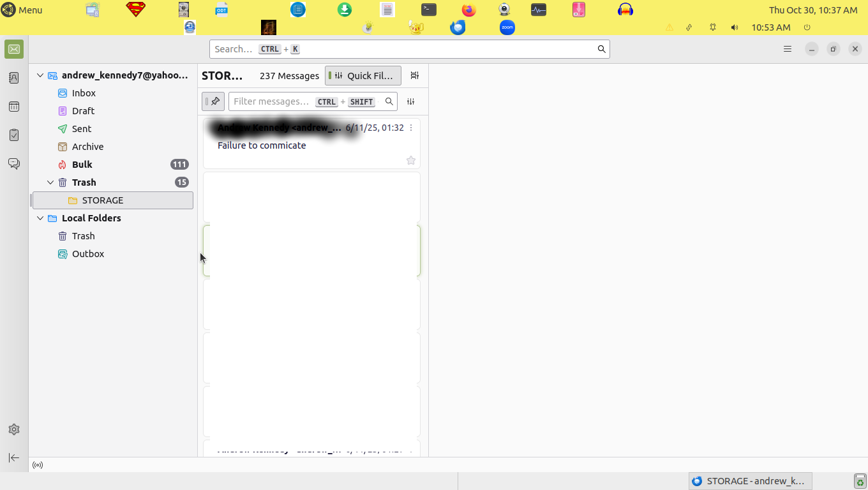Screen dimensions: 868x490
Task: Star the 'Failure to commicate' message
Action: (x=411, y=160)
